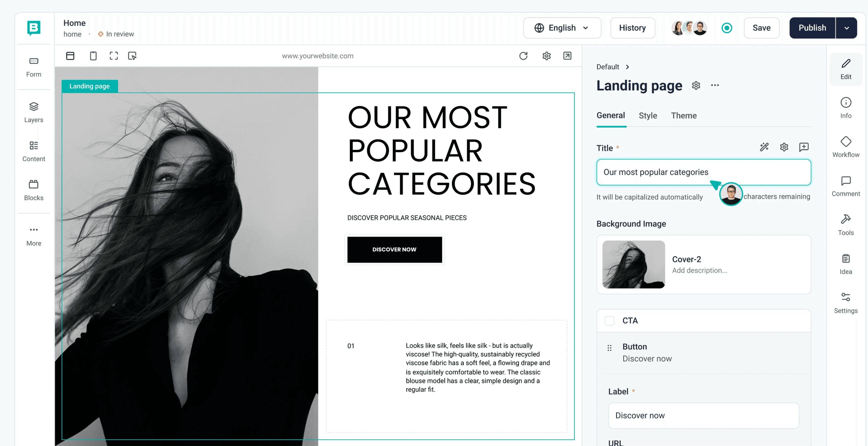Expand the Default breadcrumb chevron
Screen dimensions: 868x446
627,67
